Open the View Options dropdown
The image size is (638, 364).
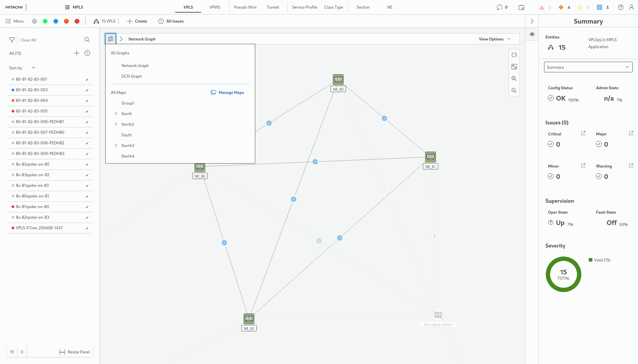pyautogui.click(x=495, y=39)
